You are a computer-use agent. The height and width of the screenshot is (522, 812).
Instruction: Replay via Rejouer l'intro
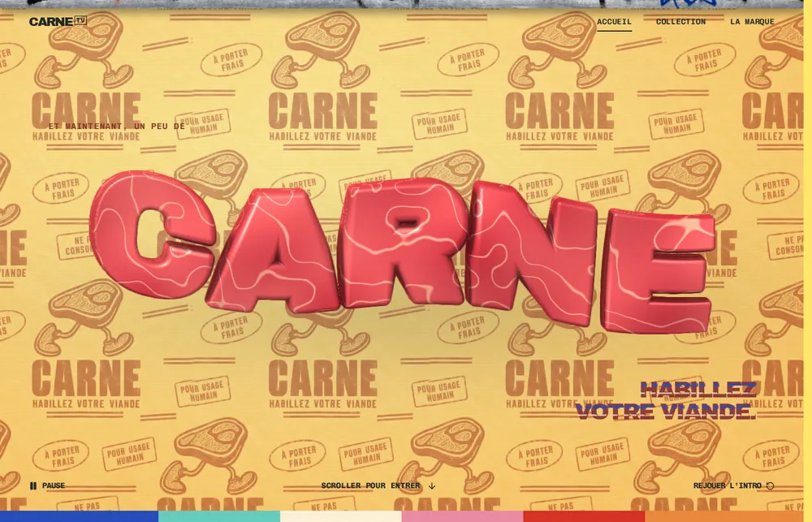click(x=733, y=485)
